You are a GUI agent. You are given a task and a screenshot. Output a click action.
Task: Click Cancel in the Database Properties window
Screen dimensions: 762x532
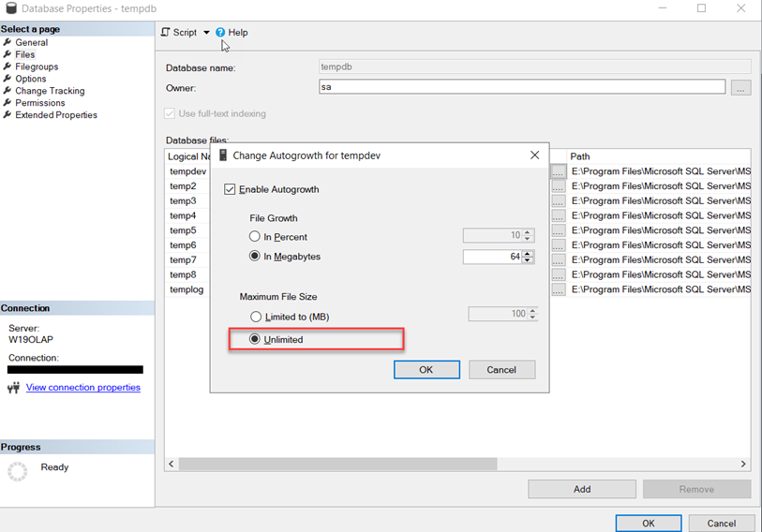[721, 524]
